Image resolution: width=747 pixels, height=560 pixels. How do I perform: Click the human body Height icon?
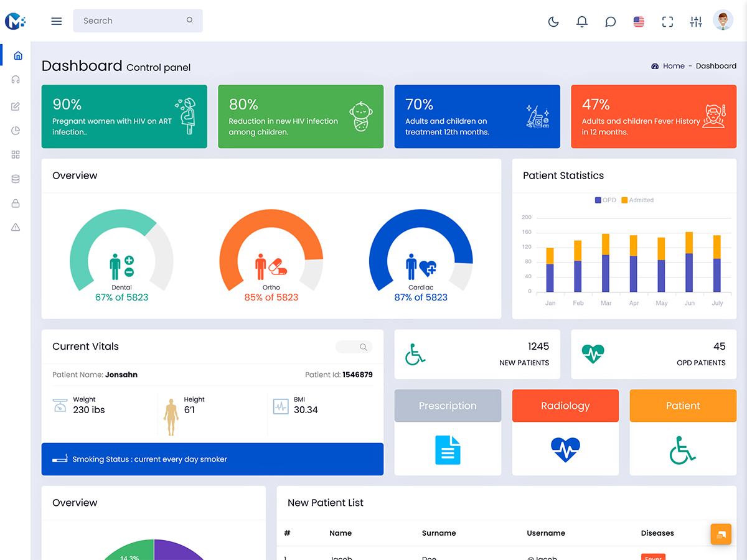(x=171, y=417)
